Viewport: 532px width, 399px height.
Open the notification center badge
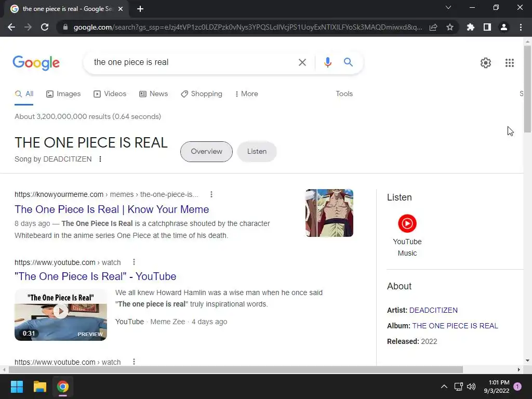(x=517, y=387)
